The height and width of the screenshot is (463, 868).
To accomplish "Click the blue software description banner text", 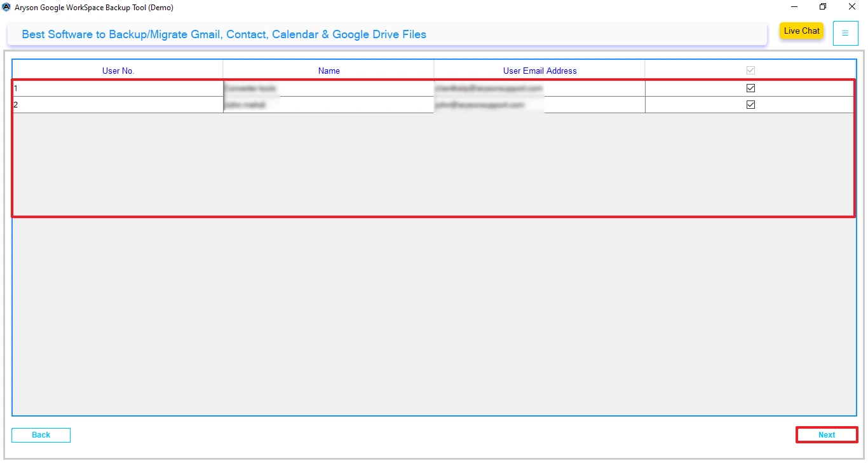I will (222, 34).
